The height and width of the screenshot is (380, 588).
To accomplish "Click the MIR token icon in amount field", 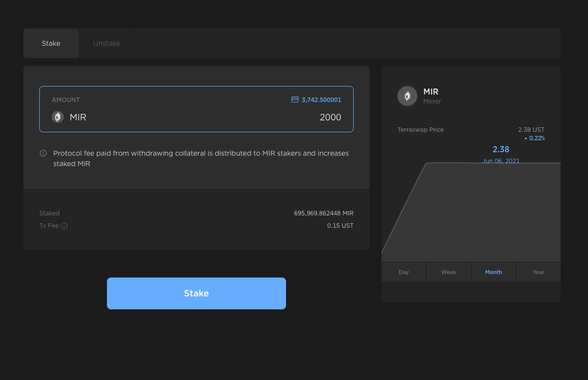I will pyautogui.click(x=58, y=117).
